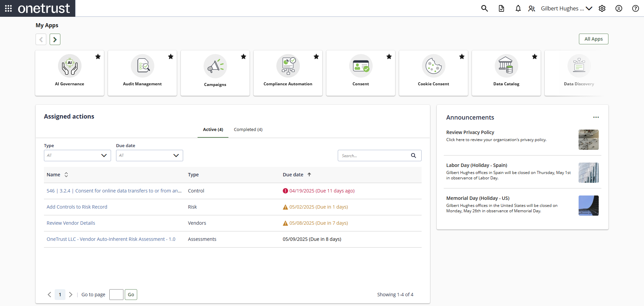Toggle the Data Catalog favorite star
The width and height of the screenshot is (644, 306).
click(534, 56)
